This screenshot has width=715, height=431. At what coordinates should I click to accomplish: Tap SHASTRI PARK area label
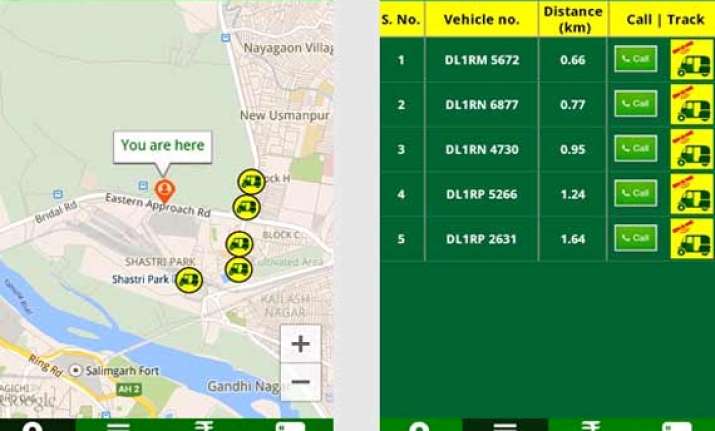click(x=160, y=262)
